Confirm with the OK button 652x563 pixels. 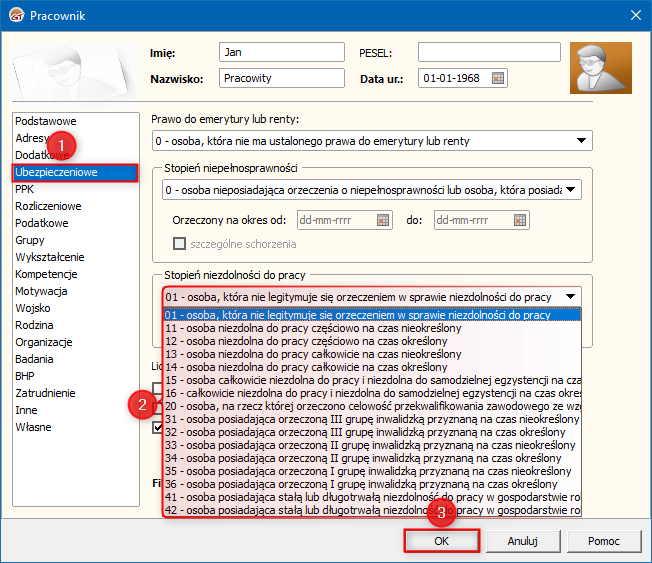tap(441, 541)
